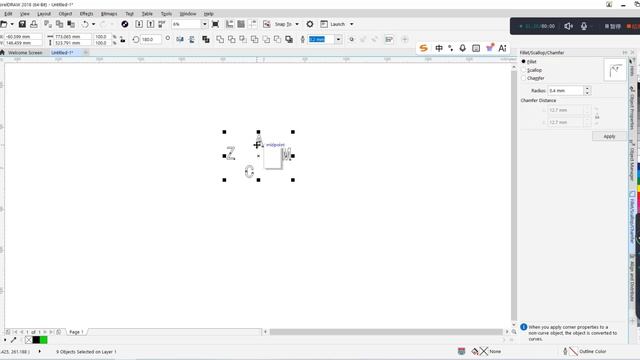Click the no-color X swatch in the palette
Image resolution: width=640 pixels, height=360 pixels.
point(28,340)
